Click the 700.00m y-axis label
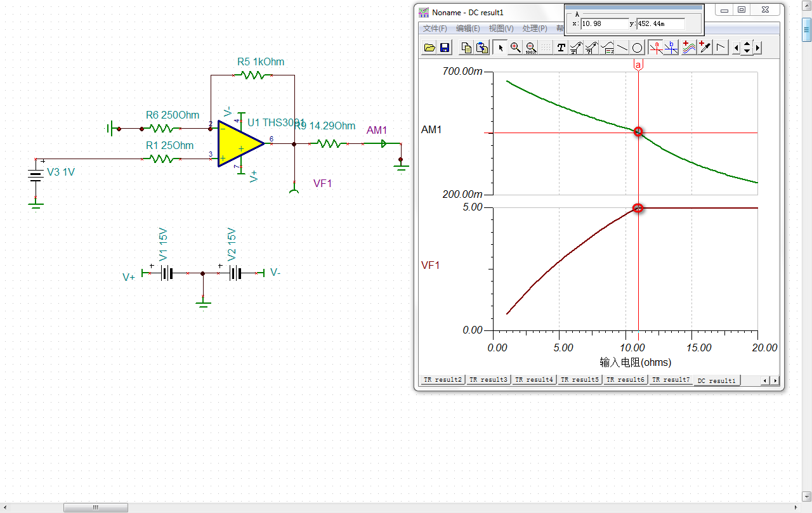This screenshot has width=812, height=513. pos(462,72)
